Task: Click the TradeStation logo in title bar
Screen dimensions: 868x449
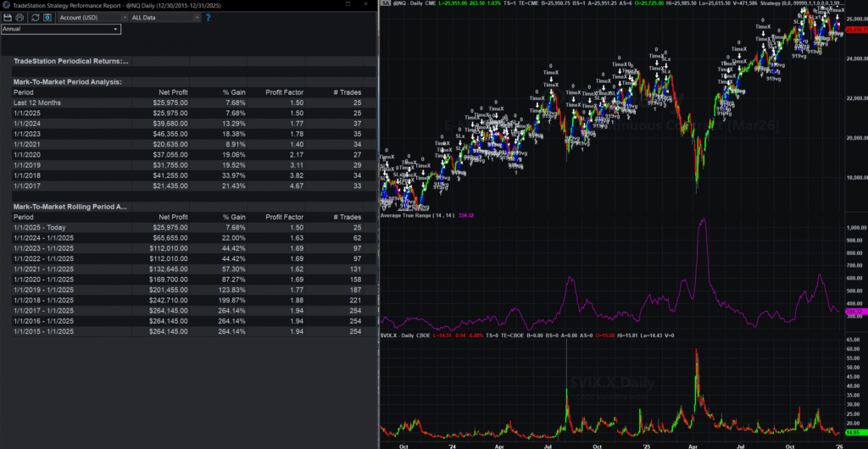Action: click(x=6, y=5)
